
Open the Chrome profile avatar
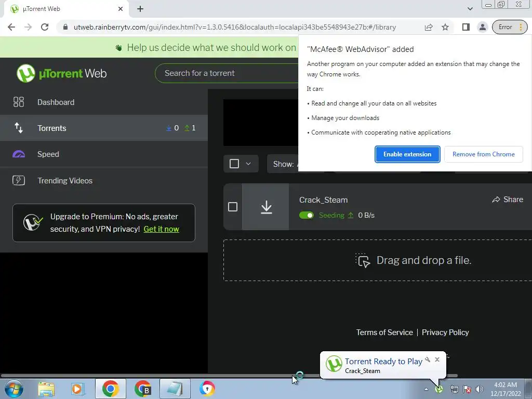point(482,27)
